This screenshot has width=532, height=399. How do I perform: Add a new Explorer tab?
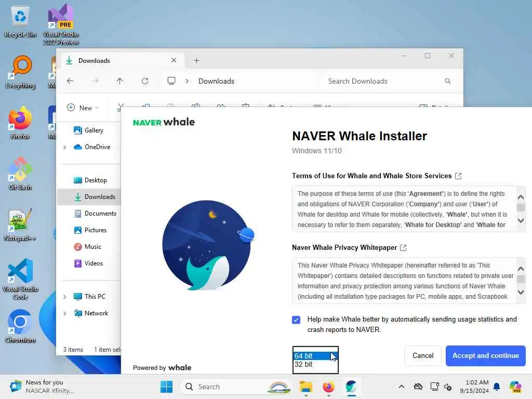click(x=196, y=61)
